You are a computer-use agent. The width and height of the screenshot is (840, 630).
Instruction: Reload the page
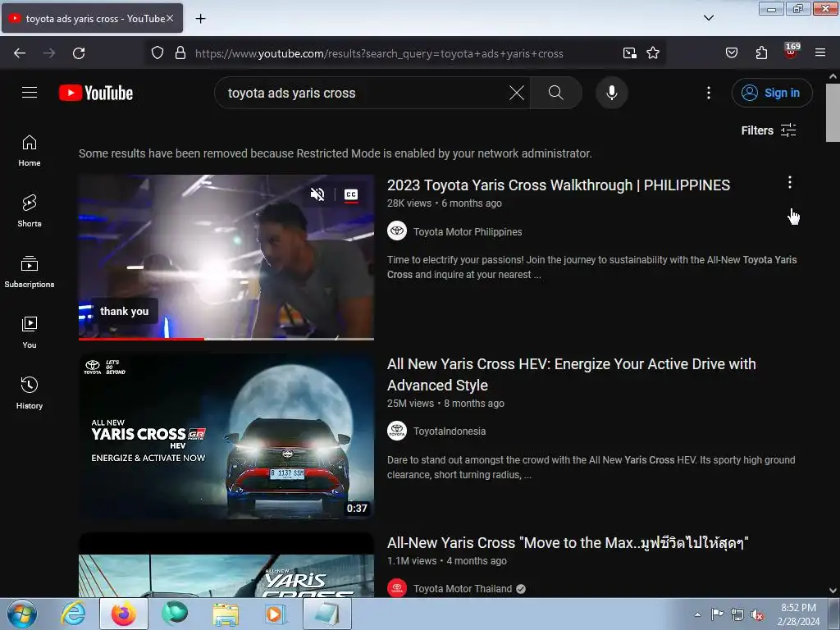[x=79, y=53]
